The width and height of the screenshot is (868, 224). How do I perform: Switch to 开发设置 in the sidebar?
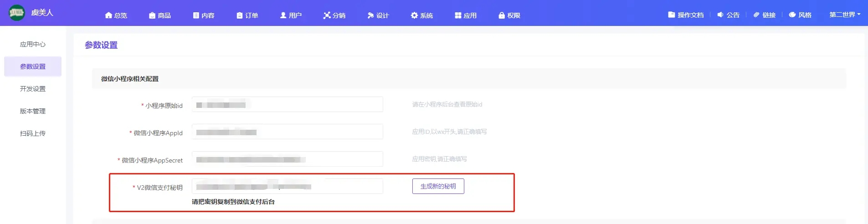(x=33, y=89)
